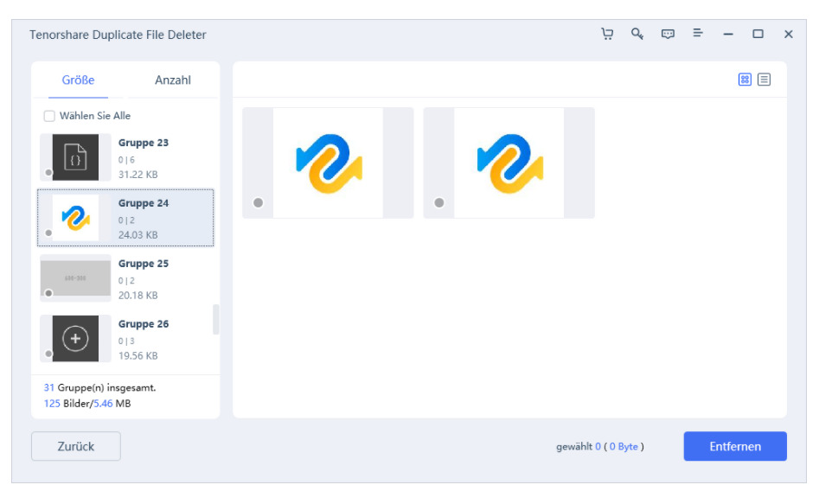The height and width of the screenshot is (504, 819).
Task: Switch to list view layout
Action: pyautogui.click(x=764, y=80)
